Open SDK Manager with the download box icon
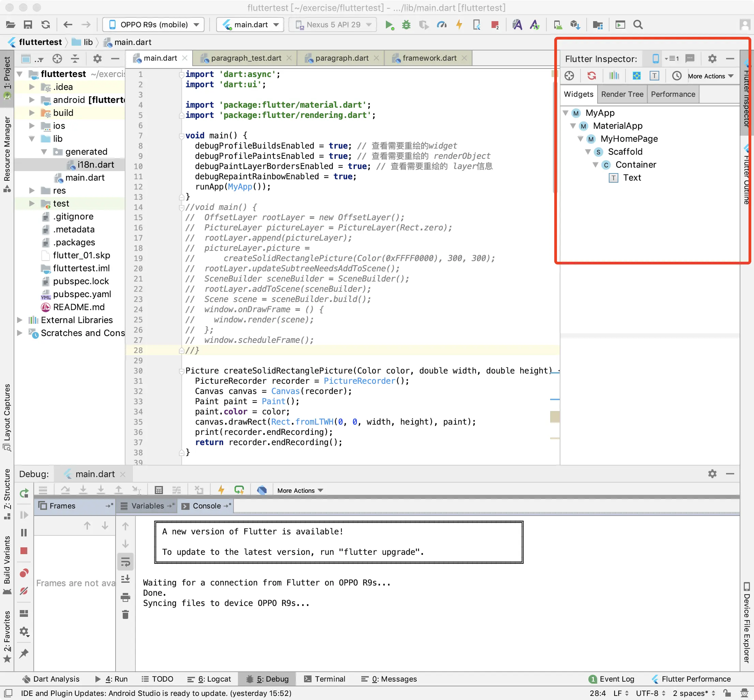The width and height of the screenshot is (754, 700). 575,25
